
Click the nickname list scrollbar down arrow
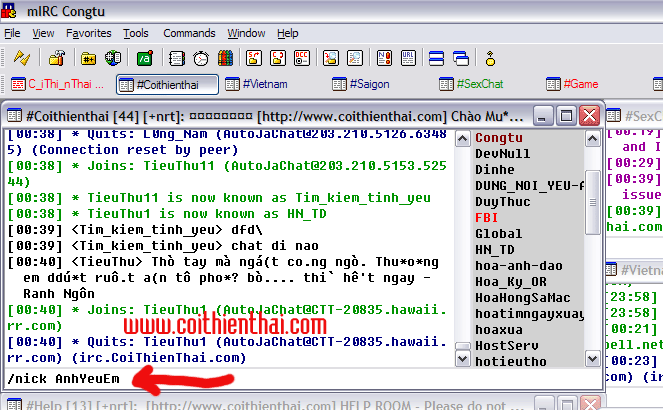pos(592,359)
